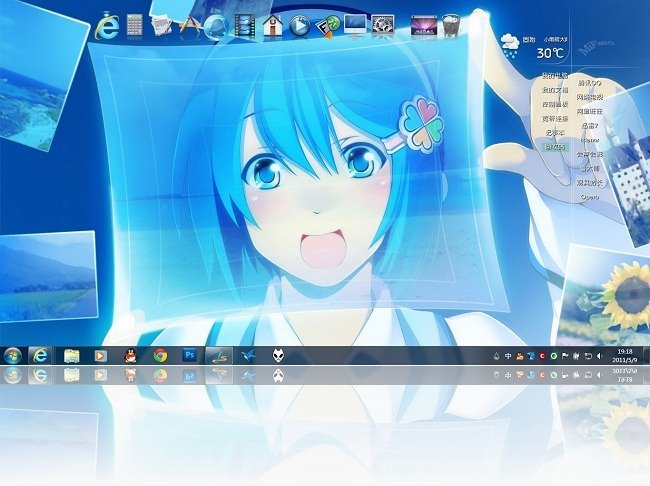Image resolution: width=650 pixels, height=486 pixels.
Task: Click the tray icon left of volume
Action: coord(588,356)
